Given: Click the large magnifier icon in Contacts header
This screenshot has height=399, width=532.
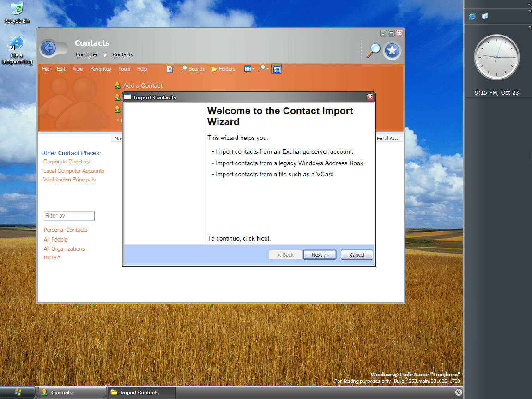Looking at the screenshot, I should coord(373,50).
